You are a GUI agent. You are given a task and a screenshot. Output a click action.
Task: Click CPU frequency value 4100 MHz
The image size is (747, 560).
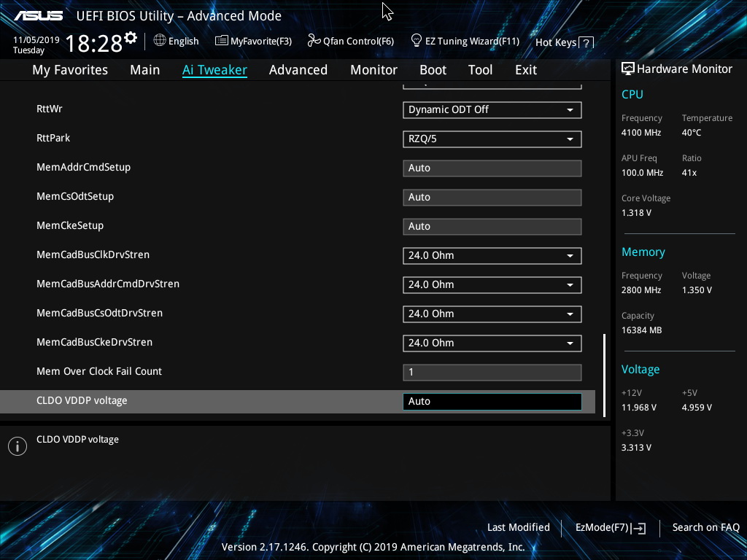tap(641, 133)
